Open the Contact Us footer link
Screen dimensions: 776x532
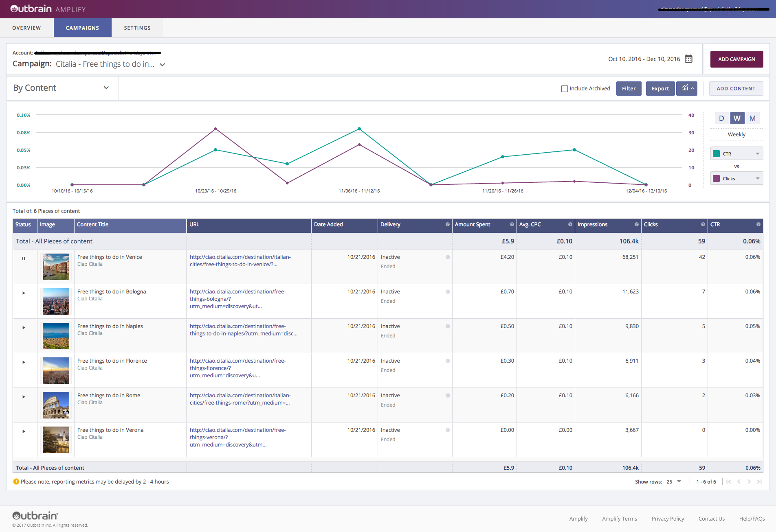click(x=712, y=519)
